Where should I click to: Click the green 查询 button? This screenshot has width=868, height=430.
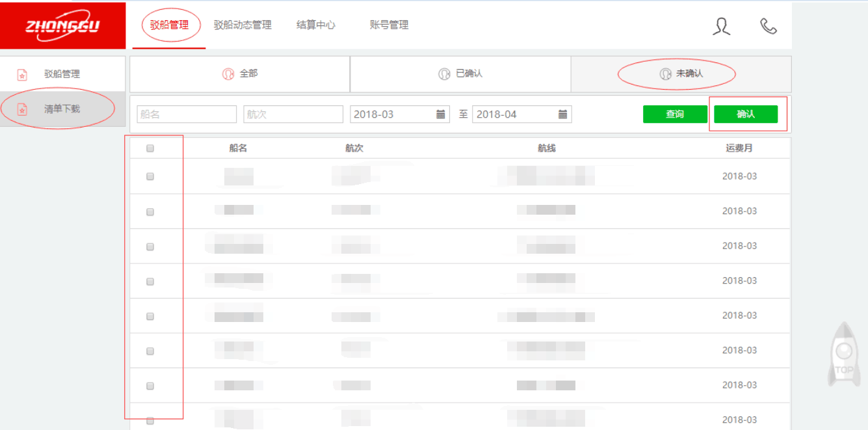pos(675,114)
